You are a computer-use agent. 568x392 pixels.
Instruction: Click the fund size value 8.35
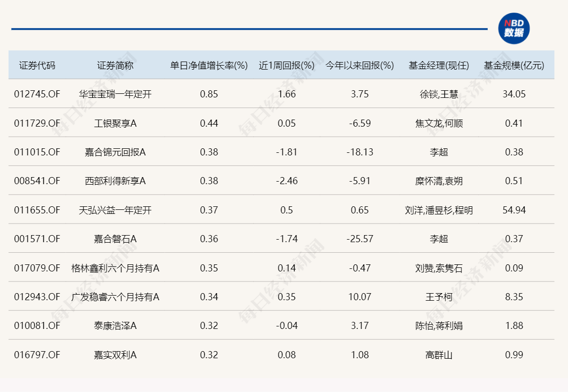coord(514,297)
